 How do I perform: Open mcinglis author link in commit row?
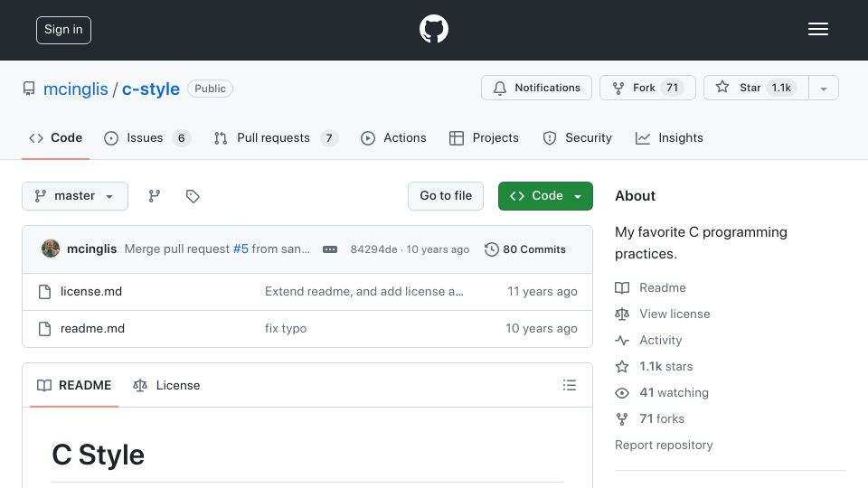pyautogui.click(x=92, y=249)
